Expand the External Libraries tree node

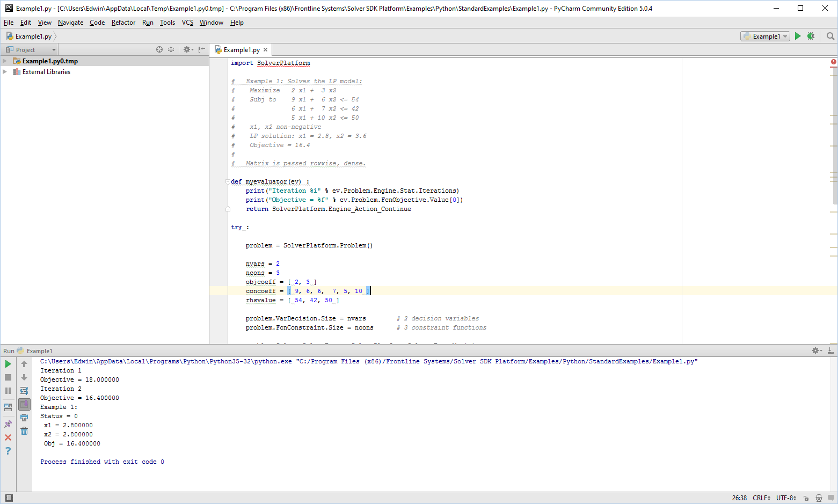[x=5, y=72]
